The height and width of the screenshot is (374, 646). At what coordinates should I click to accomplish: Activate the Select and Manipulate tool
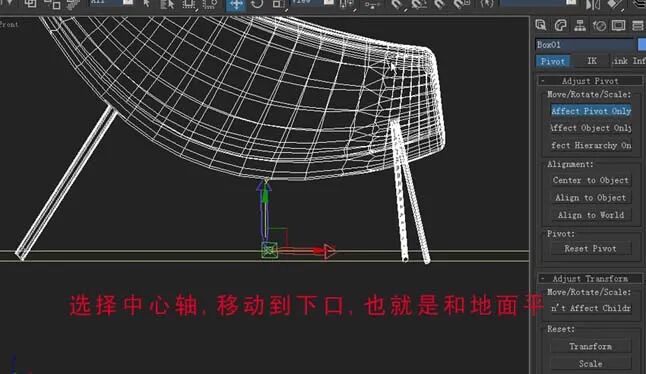(372, 4)
